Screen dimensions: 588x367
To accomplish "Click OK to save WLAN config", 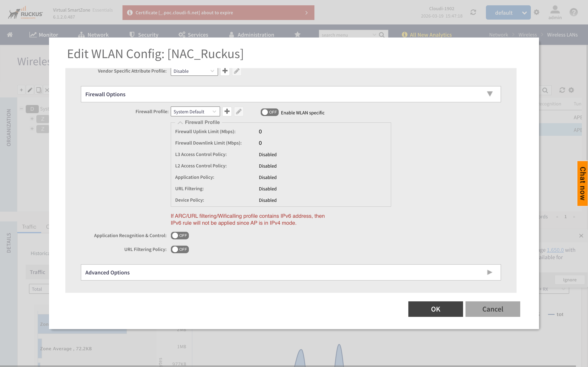I will pos(435,309).
